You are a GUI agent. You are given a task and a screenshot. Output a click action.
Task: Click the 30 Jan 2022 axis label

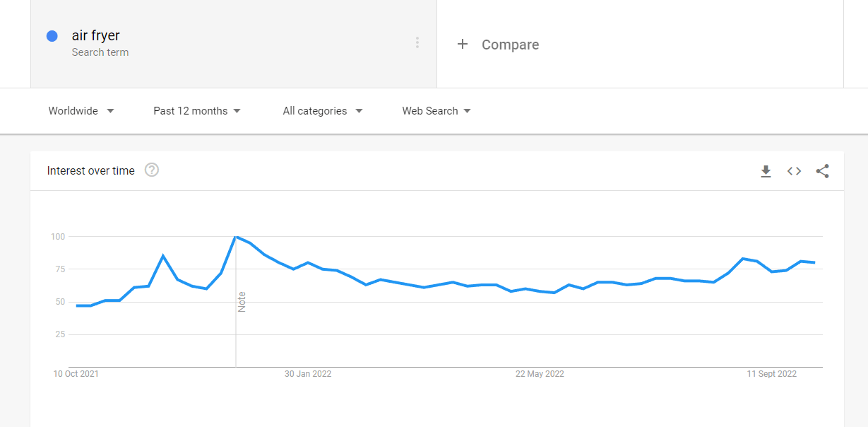[x=308, y=374]
